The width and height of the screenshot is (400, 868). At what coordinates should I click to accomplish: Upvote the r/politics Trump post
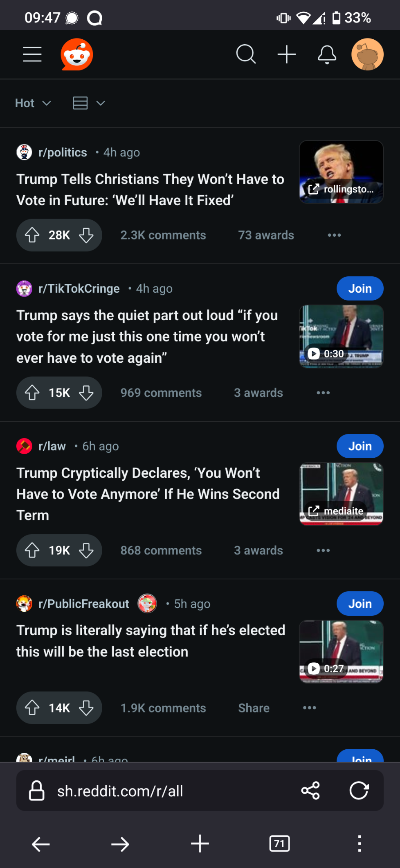click(x=32, y=235)
